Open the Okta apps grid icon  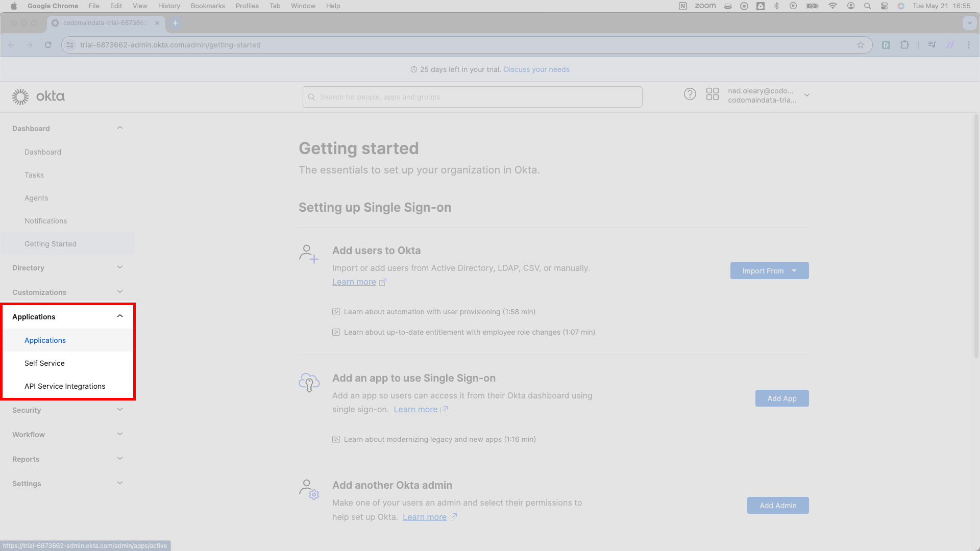pos(712,94)
